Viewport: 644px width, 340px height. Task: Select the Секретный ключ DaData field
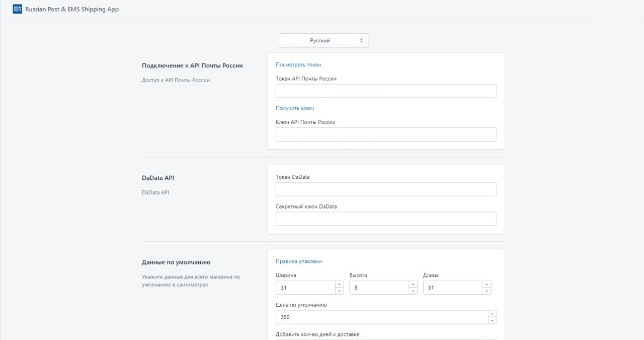click(x=386, y=219)
